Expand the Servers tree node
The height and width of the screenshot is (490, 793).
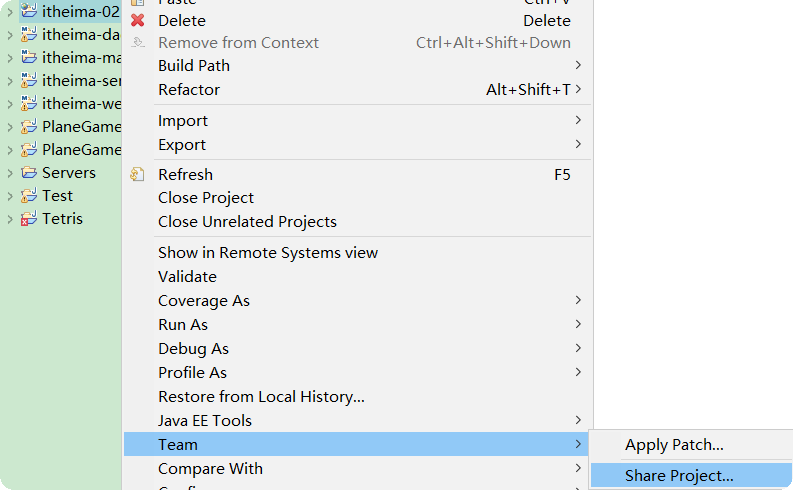tap(10, 173)
